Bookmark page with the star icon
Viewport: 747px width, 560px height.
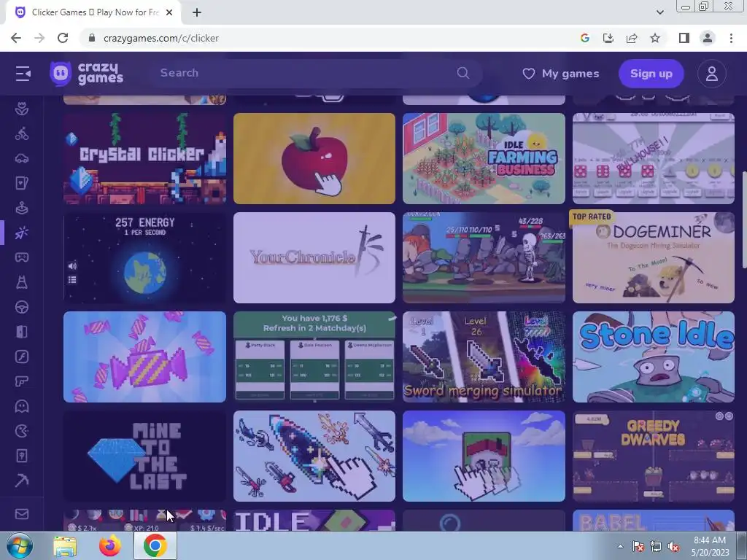coord(655,38)
